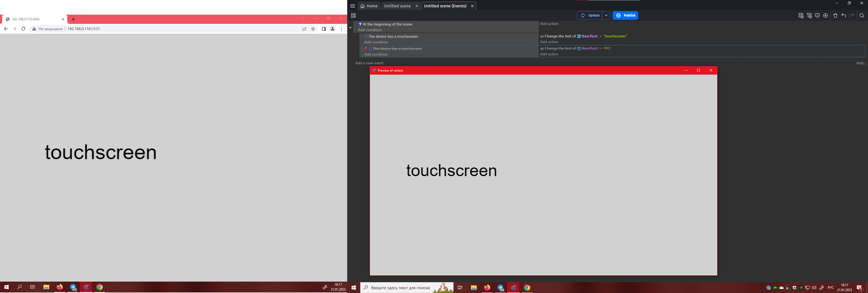Open the Update button dropdown arrow
This screenshot has width=868, height=293.
coord(606,15)
